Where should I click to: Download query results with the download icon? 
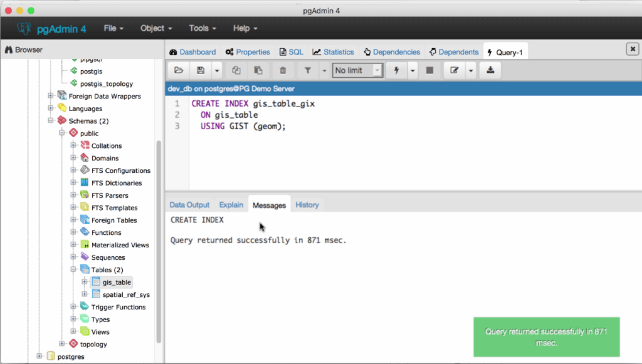490,70
